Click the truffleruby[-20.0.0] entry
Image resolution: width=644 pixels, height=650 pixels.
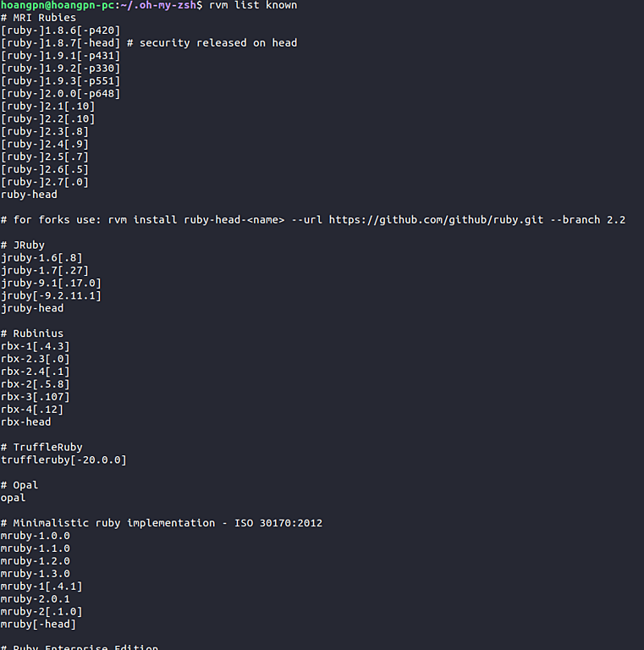tap(63, 460)
